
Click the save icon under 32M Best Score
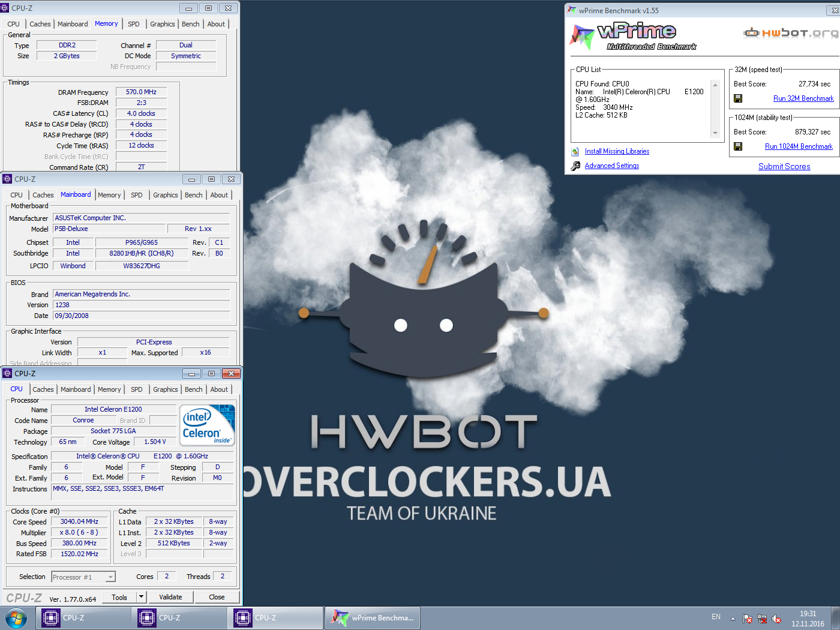(x=738, y=98)
